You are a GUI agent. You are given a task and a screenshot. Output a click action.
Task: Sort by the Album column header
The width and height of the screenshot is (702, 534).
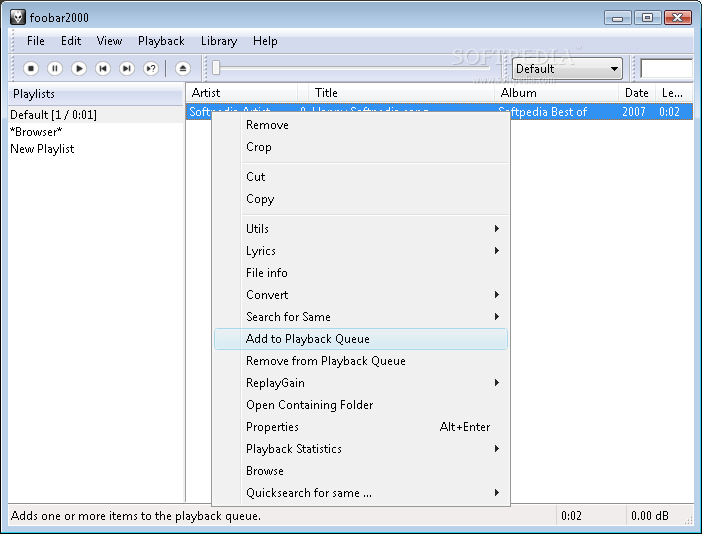click(x=556, y=93)
